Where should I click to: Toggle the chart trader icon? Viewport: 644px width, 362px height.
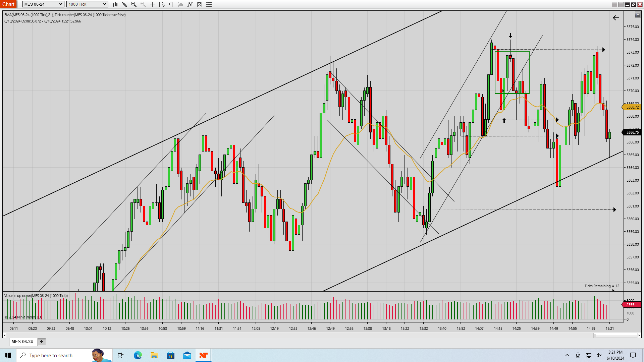[x=171, y=4]
